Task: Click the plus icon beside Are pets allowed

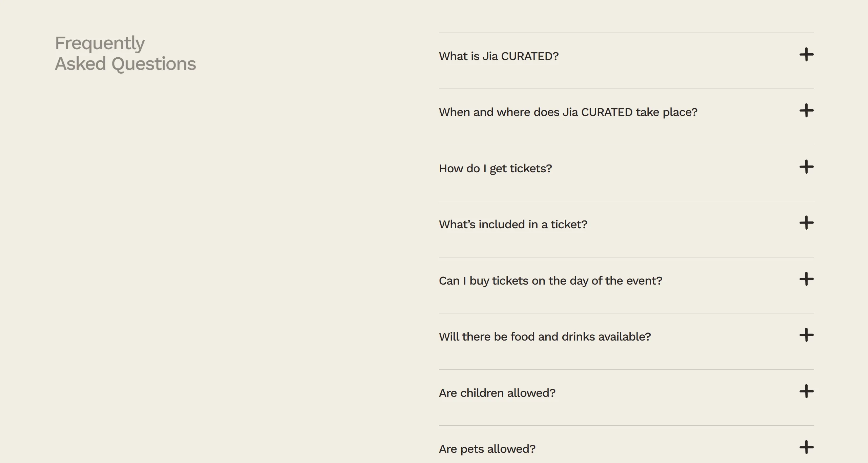Action: point(806,447)
